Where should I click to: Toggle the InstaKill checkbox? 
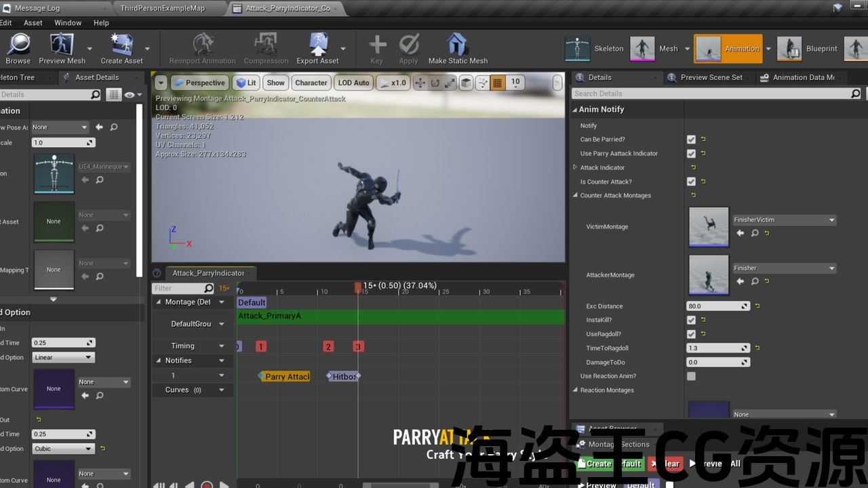[x=691, y=320]
